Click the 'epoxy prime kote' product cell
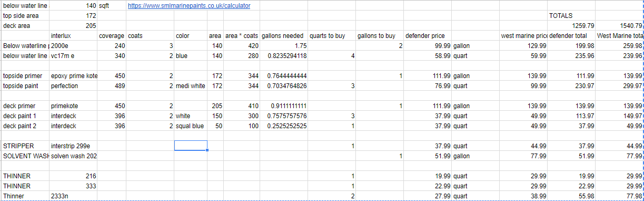Viewport: 644px width, 201px height. pyautogui.click(x=73, y=76)
